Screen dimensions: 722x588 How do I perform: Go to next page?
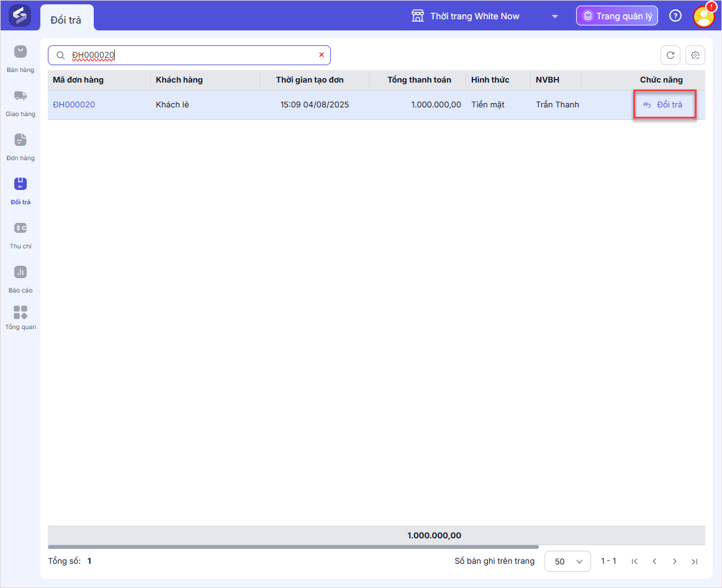[x=675, y=561]
